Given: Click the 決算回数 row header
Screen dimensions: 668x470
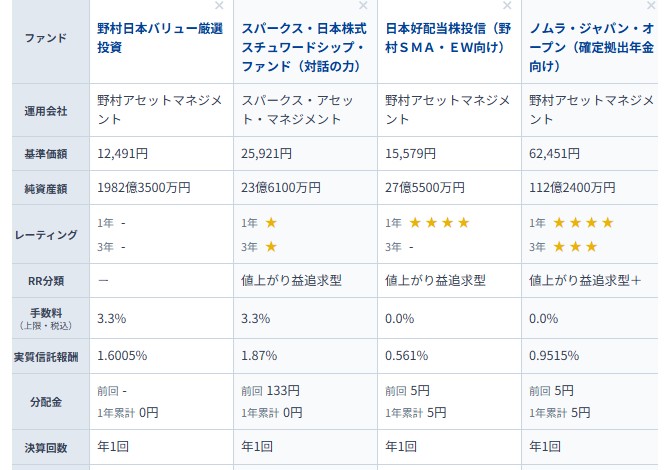Looking at the screenshot, I should pyautogui.click(x=44, y=446).
